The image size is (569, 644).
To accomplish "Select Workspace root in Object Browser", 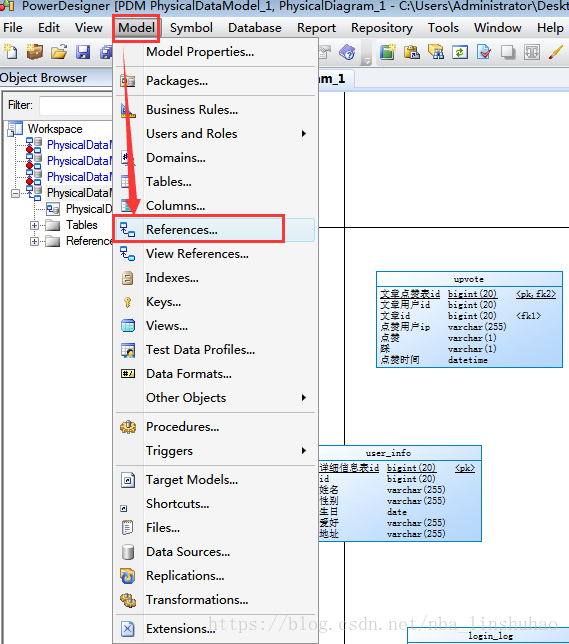I will [x=55, y=129].
